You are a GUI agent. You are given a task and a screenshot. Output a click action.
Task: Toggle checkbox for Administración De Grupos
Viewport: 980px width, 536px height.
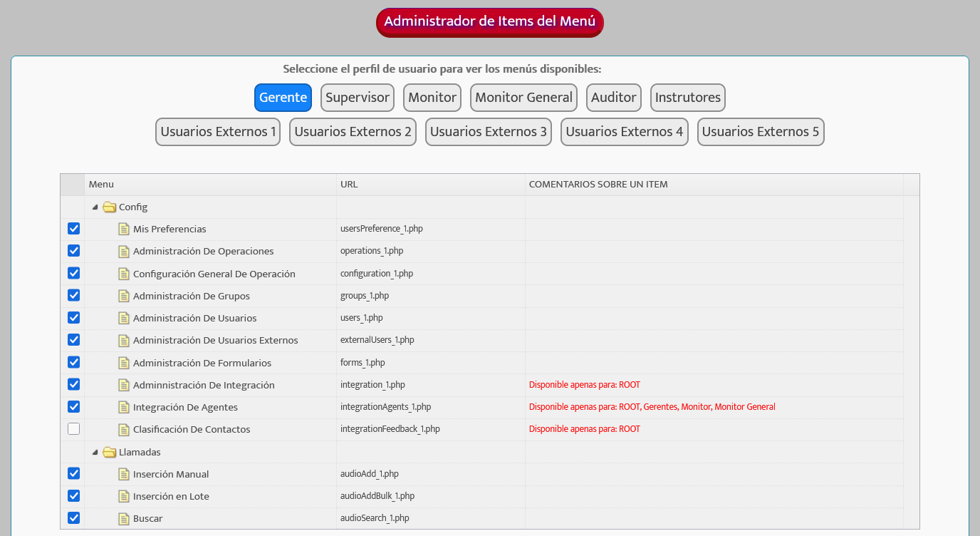tap(73, 295)
